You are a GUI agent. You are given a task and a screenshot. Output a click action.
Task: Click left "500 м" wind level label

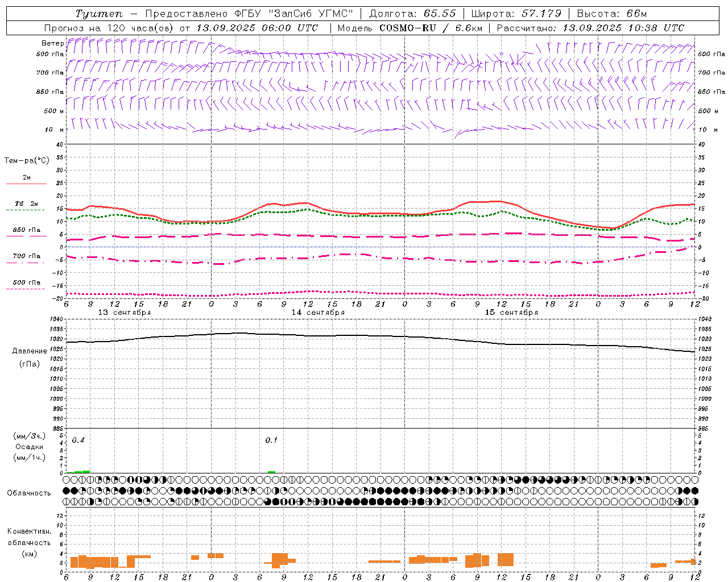[53, 111]
